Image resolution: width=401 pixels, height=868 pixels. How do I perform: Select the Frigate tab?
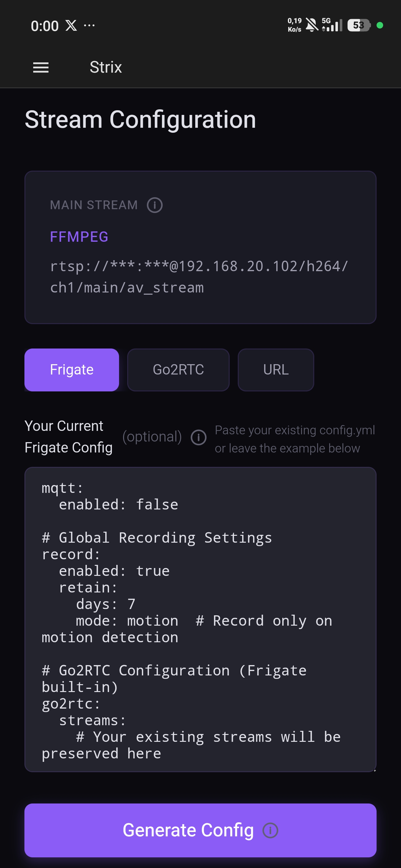71,369
